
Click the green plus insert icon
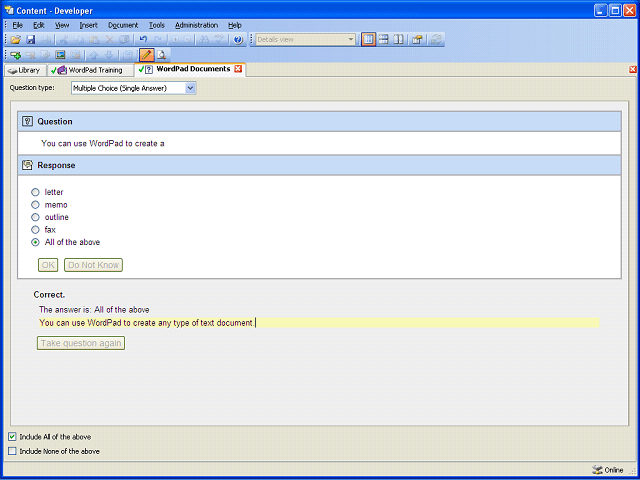(16, 55)
